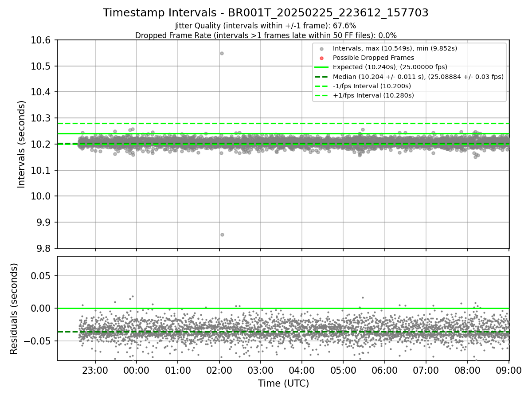Click the y-axis label 'Residuals (seconds)'

tap(14, 309)
